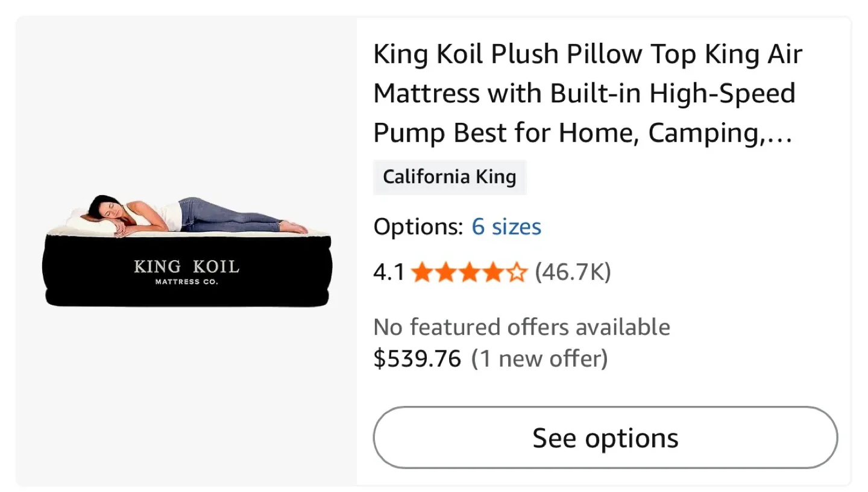Open the King Koil air mattress title
This screenshot has width=868, height=492.
pyautogui.click(x=588, y=93)
